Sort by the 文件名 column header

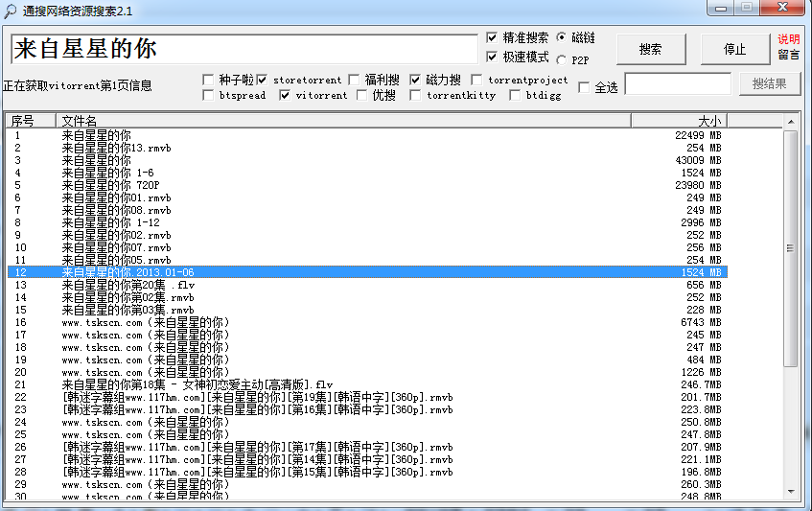343,121
